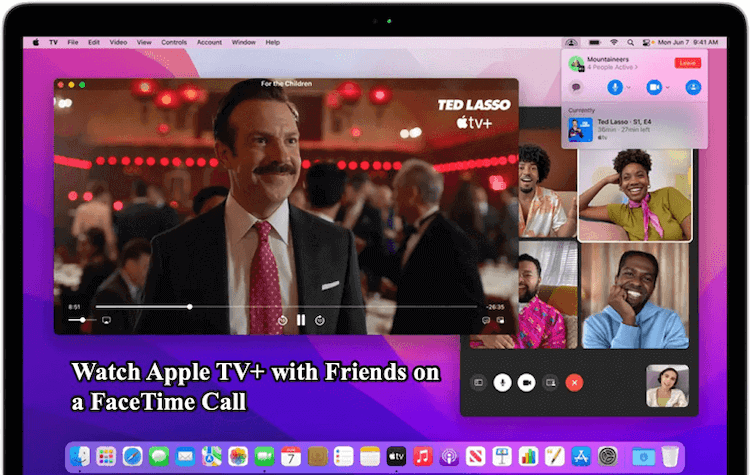Open subtitles options in video player

point(486,320)
